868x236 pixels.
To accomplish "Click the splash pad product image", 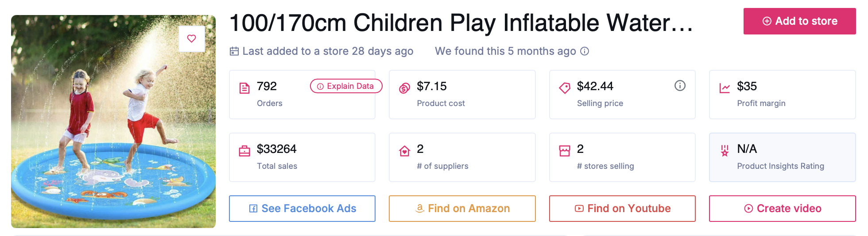I will (113, 133).
